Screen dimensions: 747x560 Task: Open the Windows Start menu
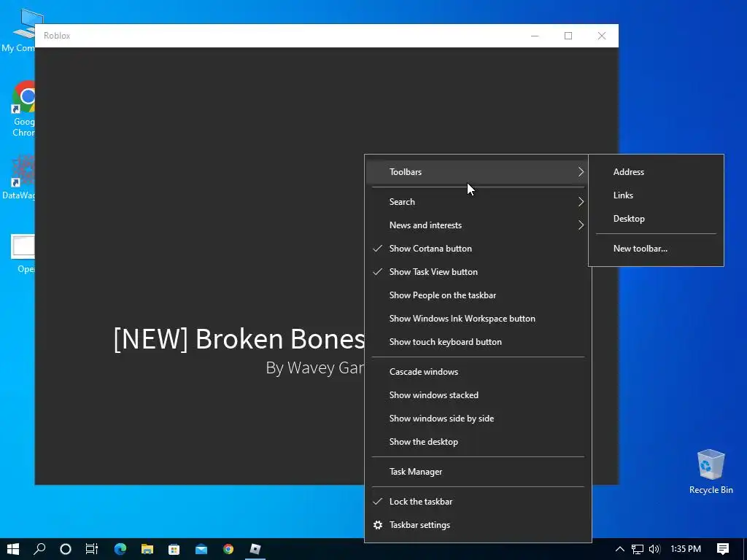point(13,549)
